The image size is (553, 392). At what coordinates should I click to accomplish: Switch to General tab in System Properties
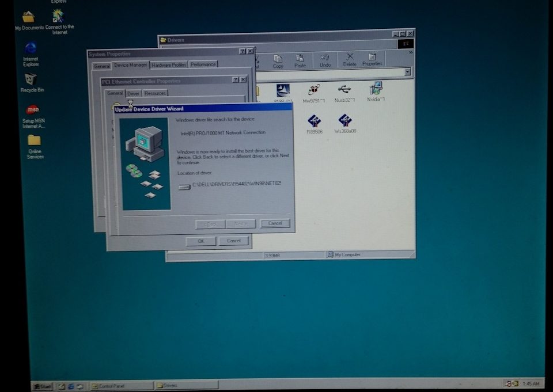tap(101, 66)
